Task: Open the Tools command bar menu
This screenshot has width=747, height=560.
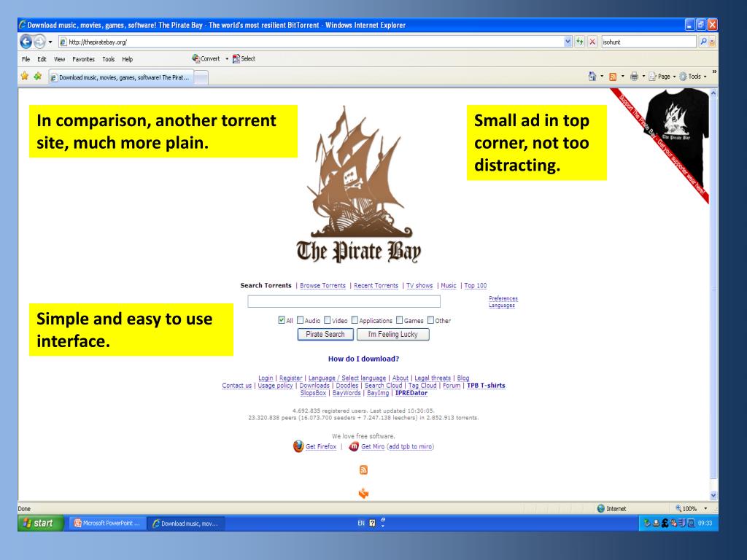Action: 693,76
